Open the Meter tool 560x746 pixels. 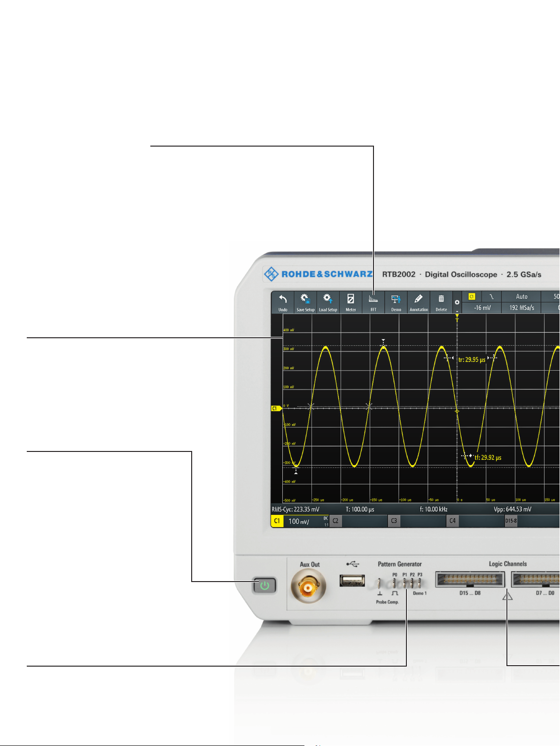350,299
